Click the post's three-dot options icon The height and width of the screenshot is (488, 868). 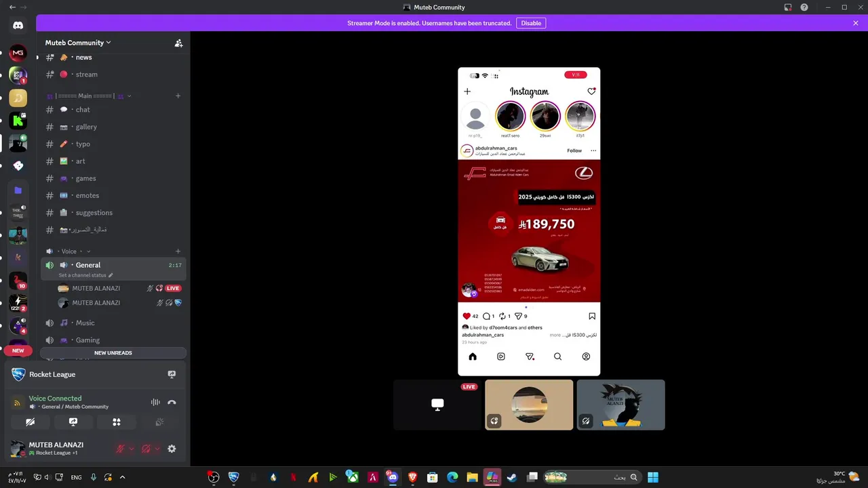coord(593,150)
